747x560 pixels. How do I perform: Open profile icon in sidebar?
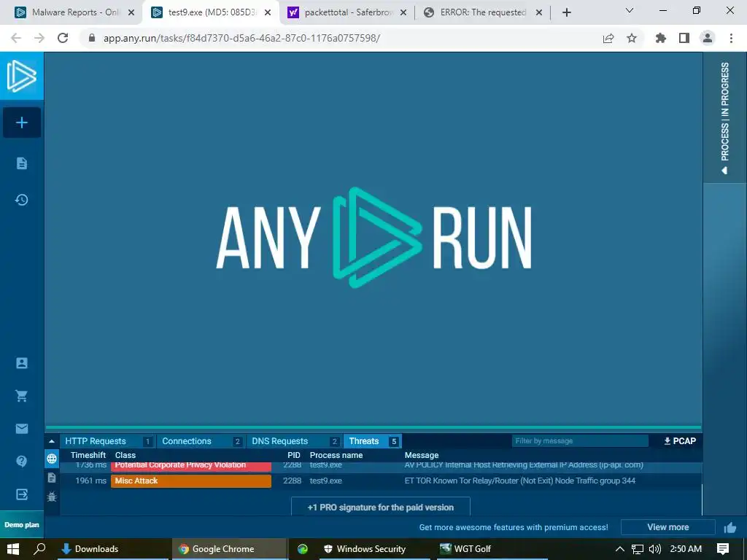[x=22, y=363]
